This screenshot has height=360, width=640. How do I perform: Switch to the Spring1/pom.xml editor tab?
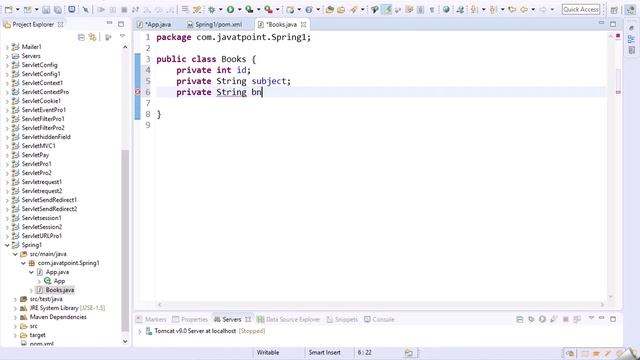(215, 24)
